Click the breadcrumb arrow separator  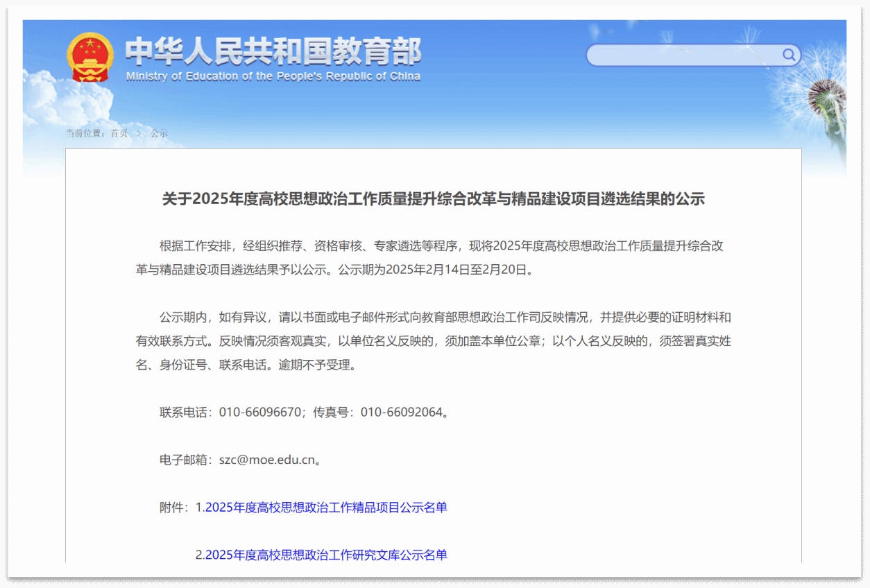(x=139, y=133)
